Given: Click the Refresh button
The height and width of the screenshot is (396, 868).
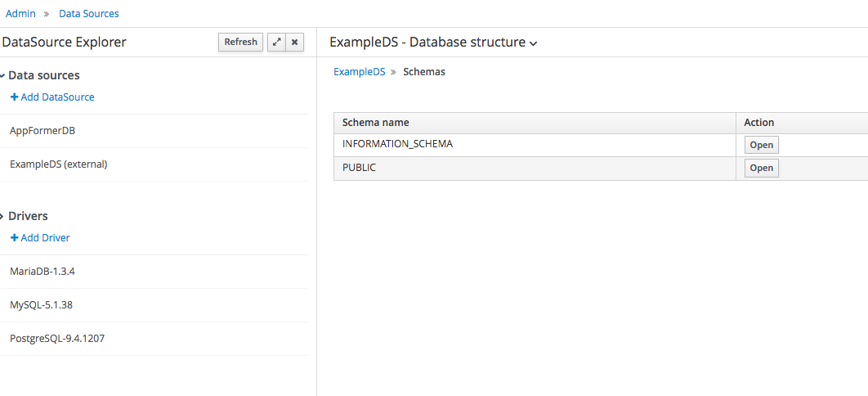Looking at the screenshot, I should tap(241, 42).
